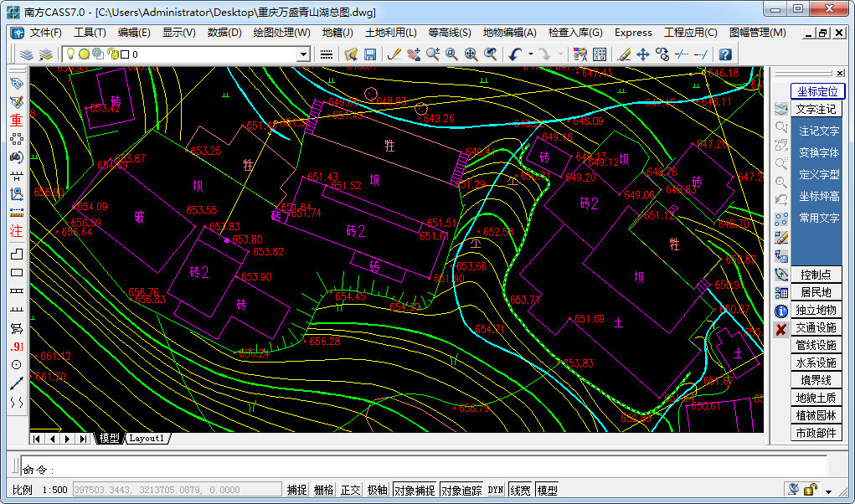Screen dimensions: 855x504
Task: Toggle layer 0 padlock lock state
Action: tap(112, 54)
